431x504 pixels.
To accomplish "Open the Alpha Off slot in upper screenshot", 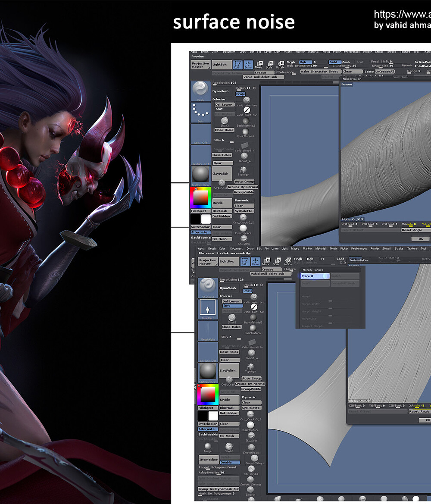I will click(x=200, y=134).
